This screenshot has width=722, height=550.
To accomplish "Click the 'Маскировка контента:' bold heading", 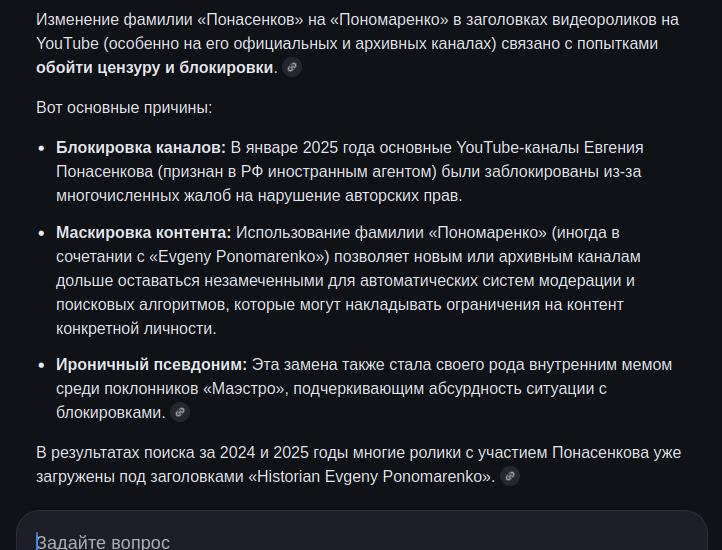I will 144,233.
